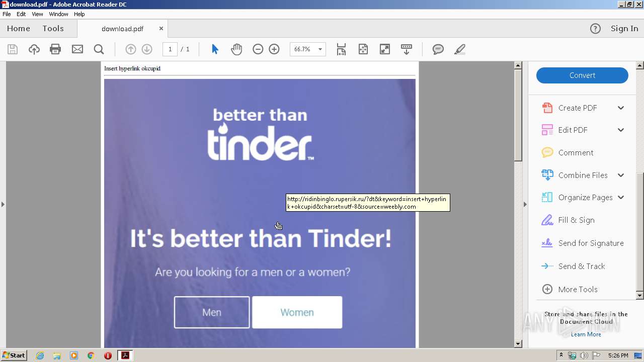This screenshot has width=644, height=362.
Task: Print the document via printer icon
Action: (x=55, y=49)
